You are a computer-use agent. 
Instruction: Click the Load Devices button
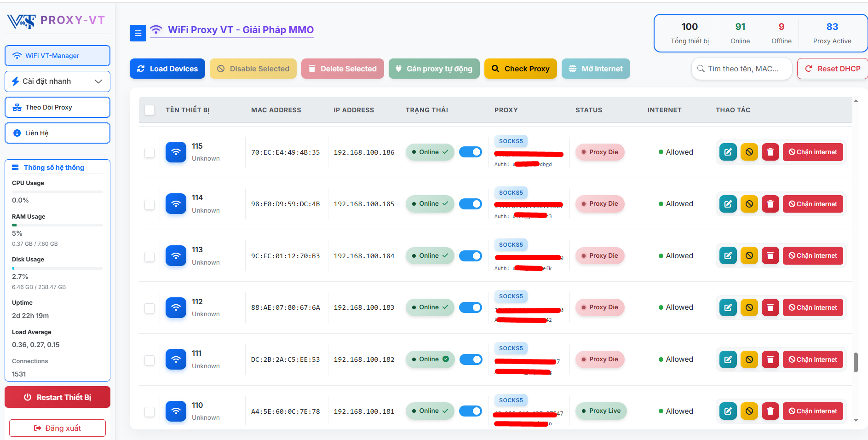(167, 69)
